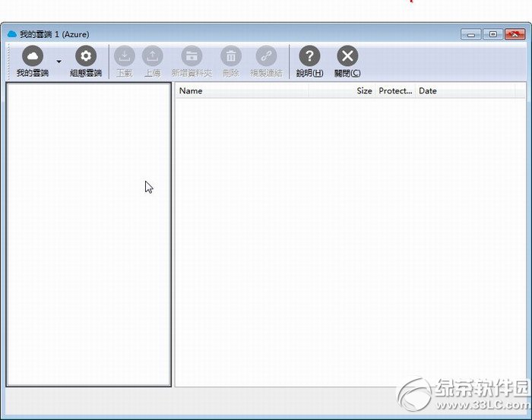This screenshot has height=420, width=532.
Task: Create folder with 新增資料夾 icon
Action: (192, 56)
